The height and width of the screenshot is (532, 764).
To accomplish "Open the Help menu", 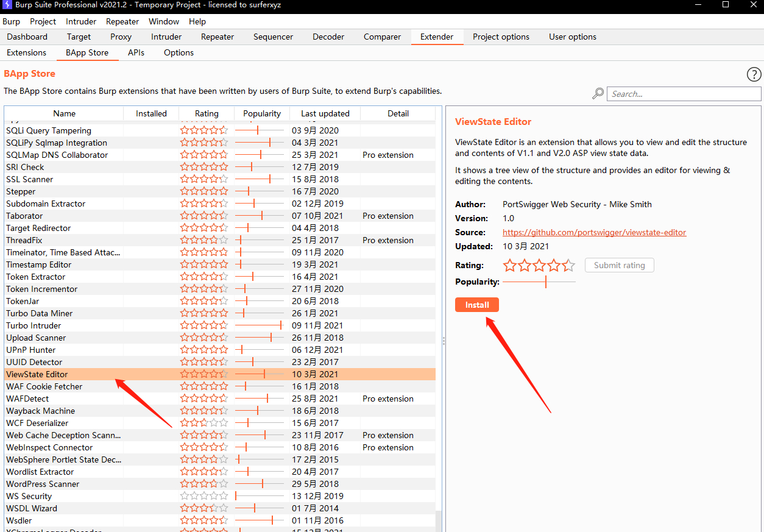I will (x=197, y=21).
